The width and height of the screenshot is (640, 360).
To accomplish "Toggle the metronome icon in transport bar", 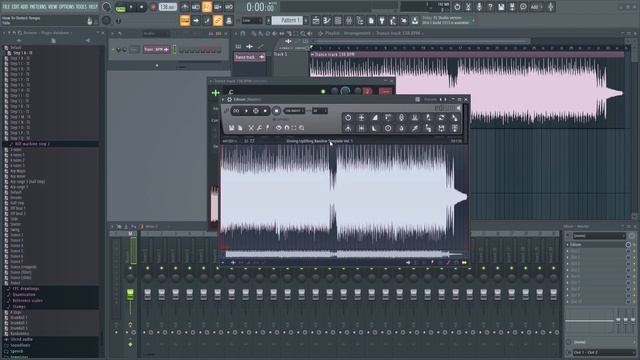I will coord(184,7).
